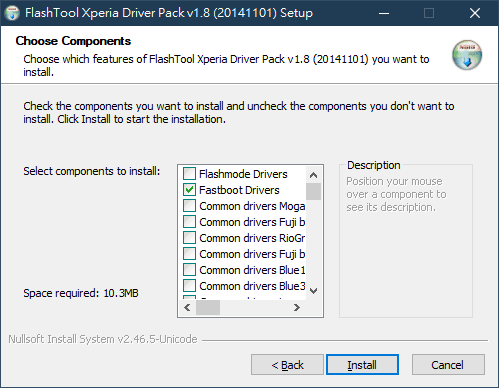Click the horizontal scroll right arrow
The image size is (499, 388).
[297, 307]
